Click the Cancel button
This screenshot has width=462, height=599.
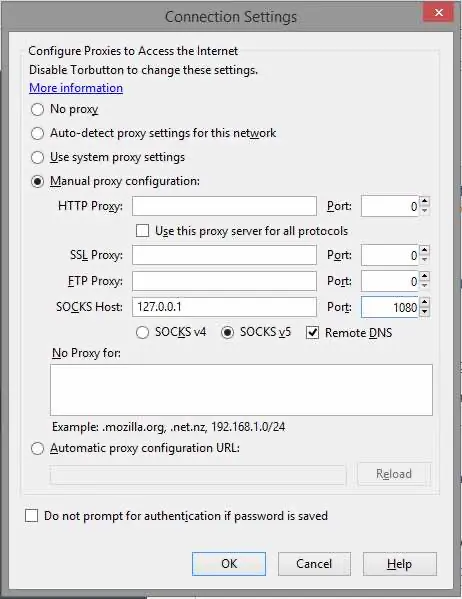tap(314, 563)
